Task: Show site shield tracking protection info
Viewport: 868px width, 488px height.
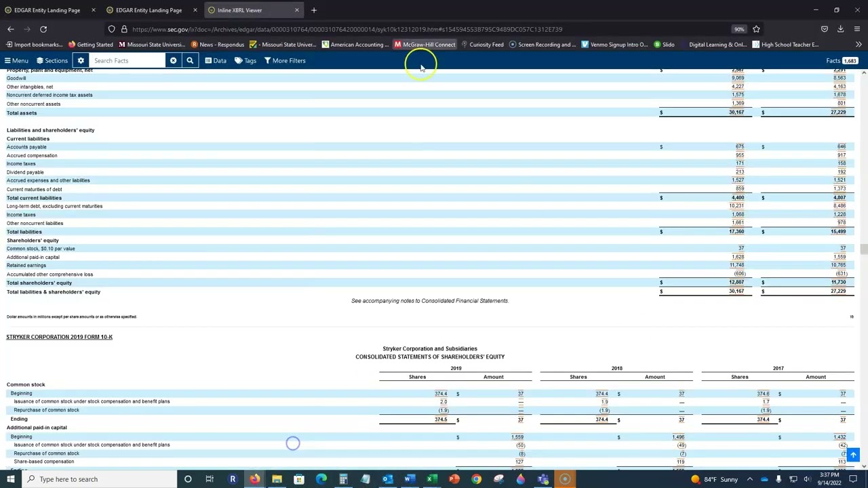Action: (x=112, y=29)
